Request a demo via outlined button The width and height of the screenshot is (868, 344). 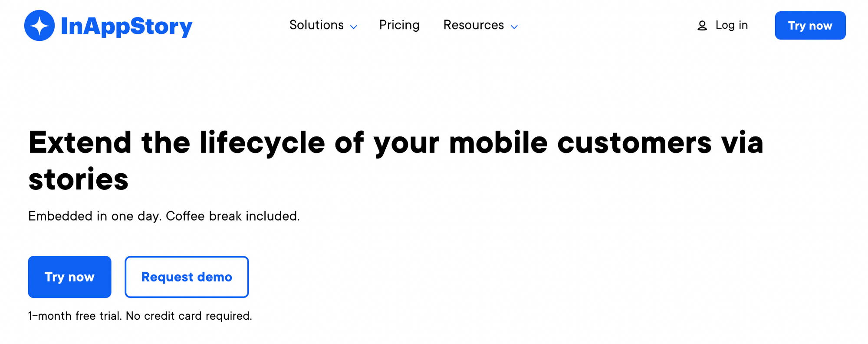tap(187, 277)
